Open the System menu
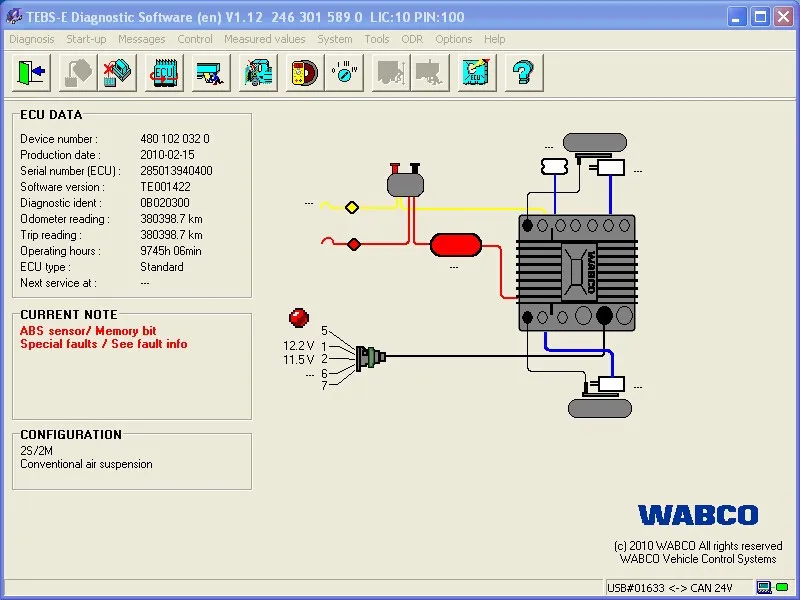The image size is (800, 600). 335,39
